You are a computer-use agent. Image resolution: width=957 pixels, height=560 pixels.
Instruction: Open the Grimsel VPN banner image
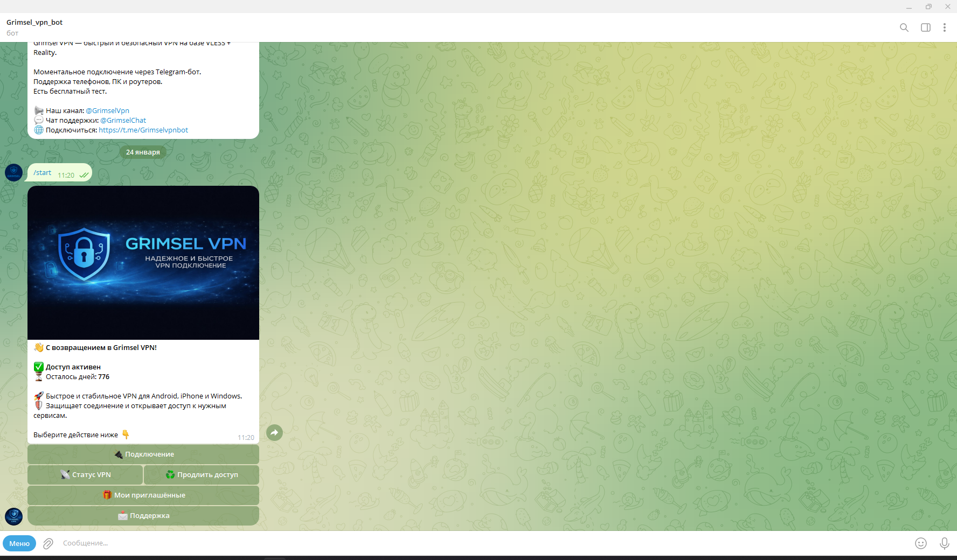[x=143, y=263]
